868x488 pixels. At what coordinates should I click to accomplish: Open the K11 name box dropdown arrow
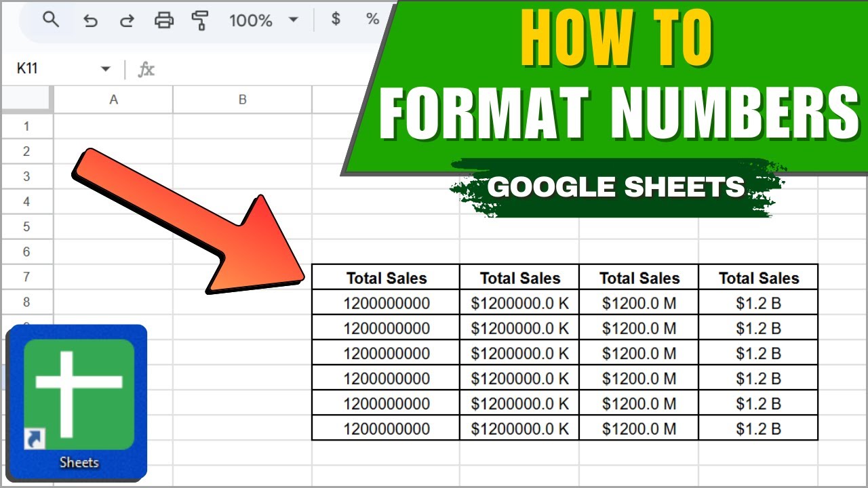tap(105, 68)
